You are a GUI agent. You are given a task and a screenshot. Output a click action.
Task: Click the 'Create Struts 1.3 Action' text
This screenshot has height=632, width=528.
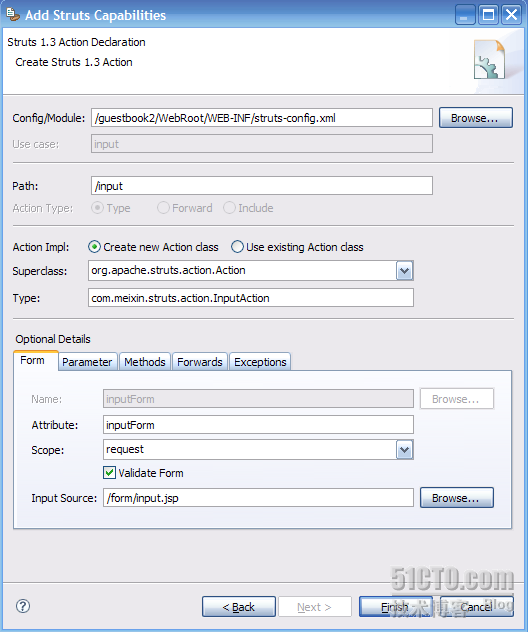[x=74, y=62]
